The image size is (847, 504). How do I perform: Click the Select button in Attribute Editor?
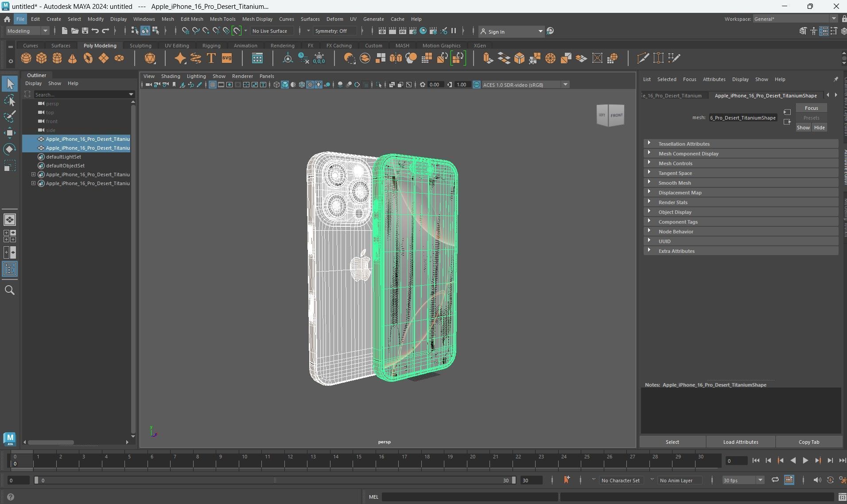coord(672,442)
